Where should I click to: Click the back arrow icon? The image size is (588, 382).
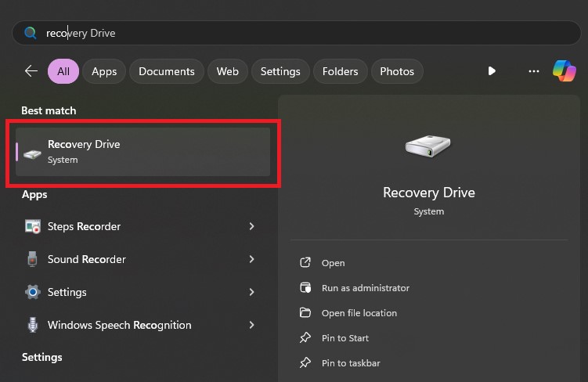pos(31,71)
